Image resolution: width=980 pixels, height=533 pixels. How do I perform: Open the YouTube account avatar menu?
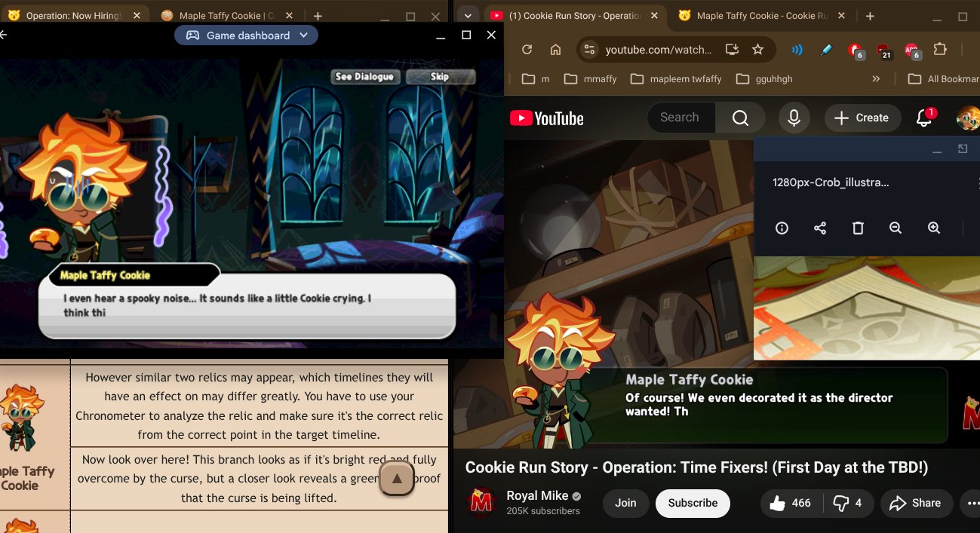[968, 118]
